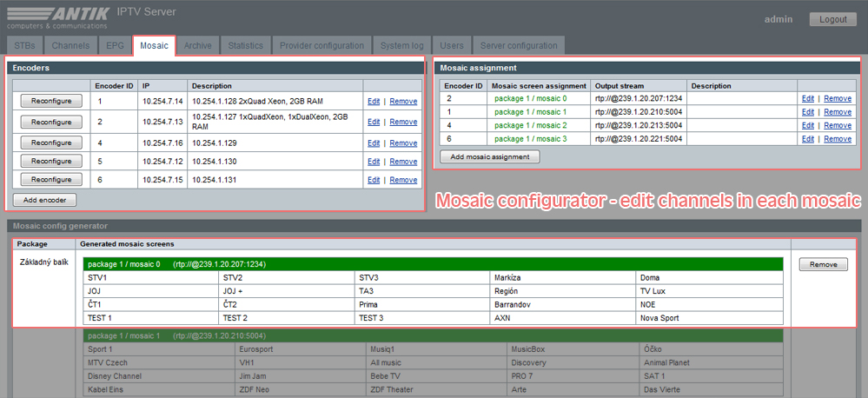Image resolution: width=868 pixels, height=398 pixels.
Task: Select STV3 channel cell
Action: pos(421,278)
